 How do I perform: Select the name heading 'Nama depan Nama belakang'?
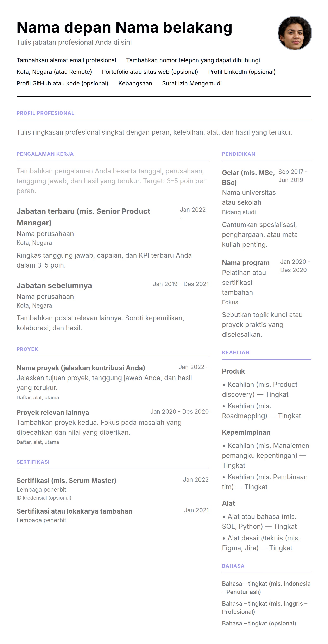(124, 27)
